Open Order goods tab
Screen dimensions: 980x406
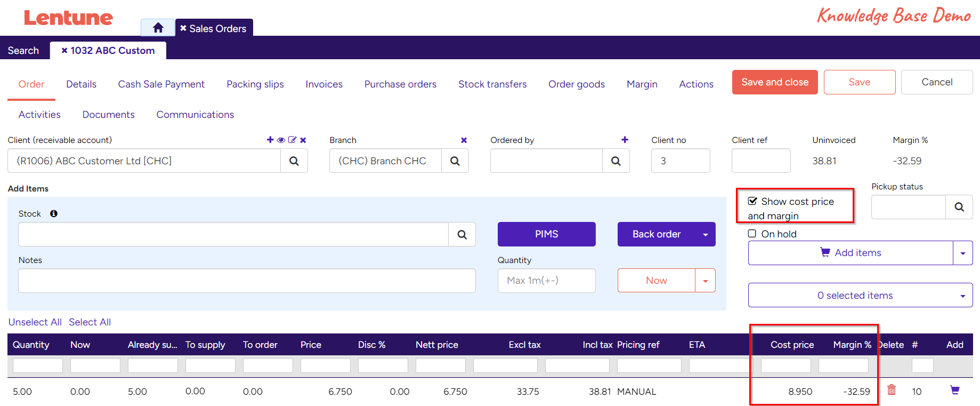(x=577, y=84)
